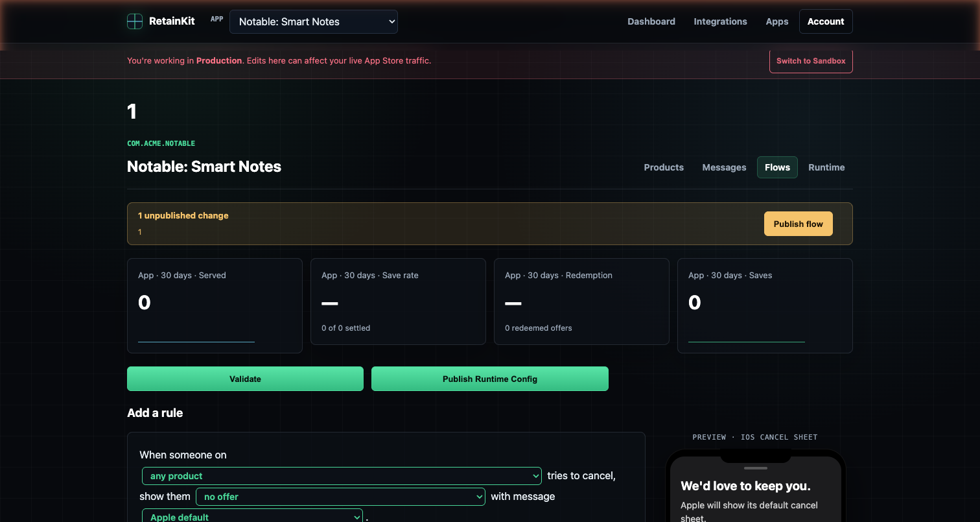Screen dimensions: 980x522
Task: Click the RetainKit brand name
Action: [x=172, y=21]
